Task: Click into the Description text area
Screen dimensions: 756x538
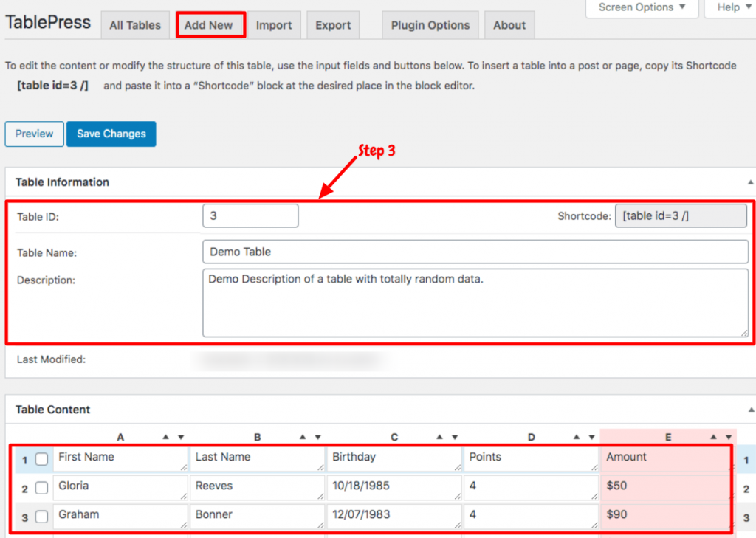Action: 475,303
